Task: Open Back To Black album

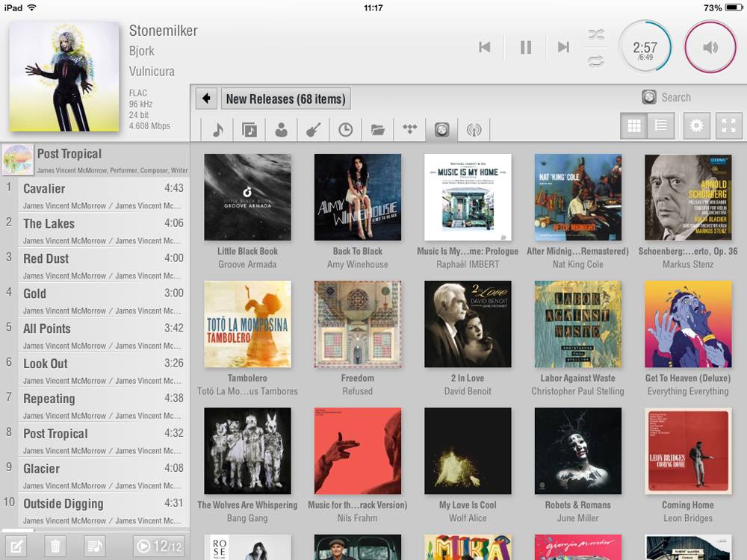Action: tap(357, 196)
